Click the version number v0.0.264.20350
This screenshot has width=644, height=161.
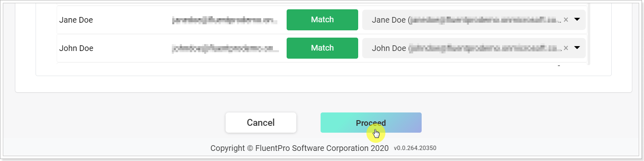point(415,148)
